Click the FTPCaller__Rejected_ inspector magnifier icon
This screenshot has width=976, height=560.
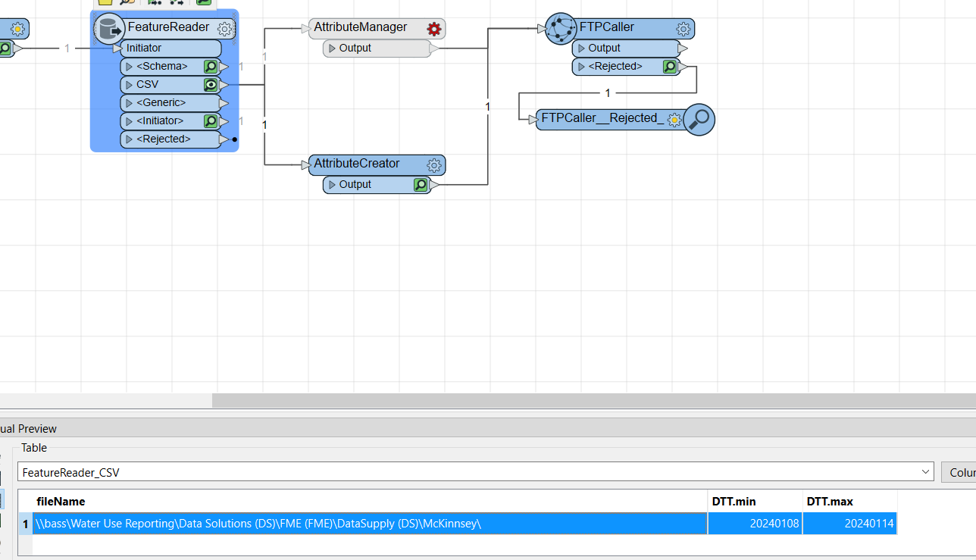[x=699, y=119]
